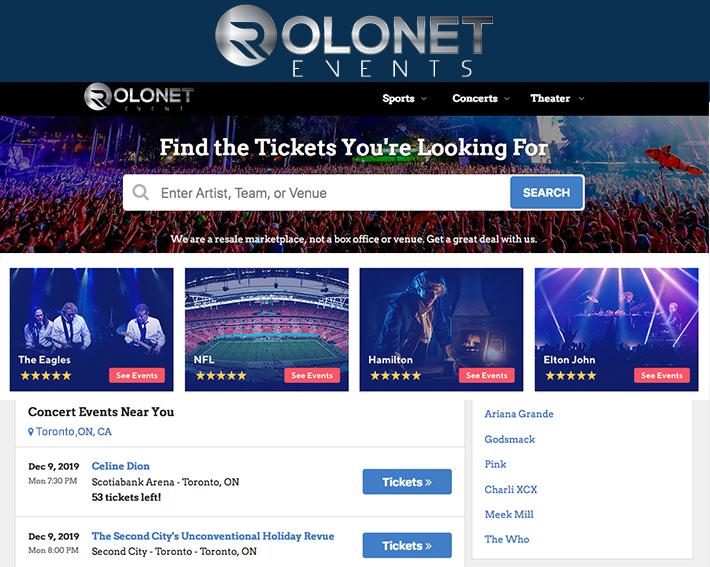
Task: Click the Rolonet logo in navigation bar
Action: click(x=138, y=98)
